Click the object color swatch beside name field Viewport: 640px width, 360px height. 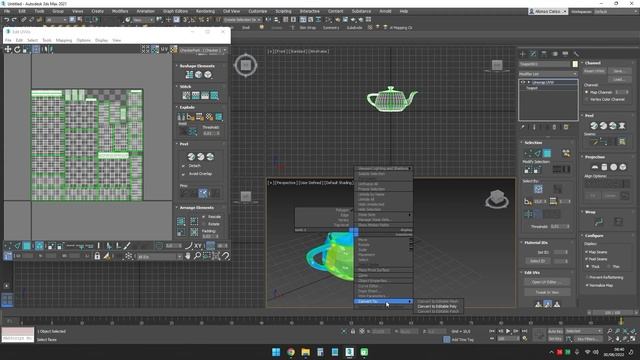pyautogui.click(x=575, y=64)
